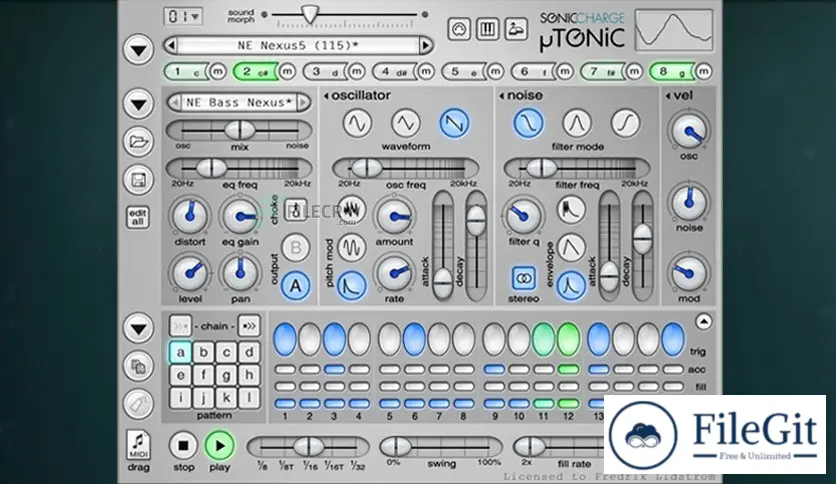Open the keyboard icon button
Image resolution: width=836 pixels, height=484 pixels.
(487, 29)
